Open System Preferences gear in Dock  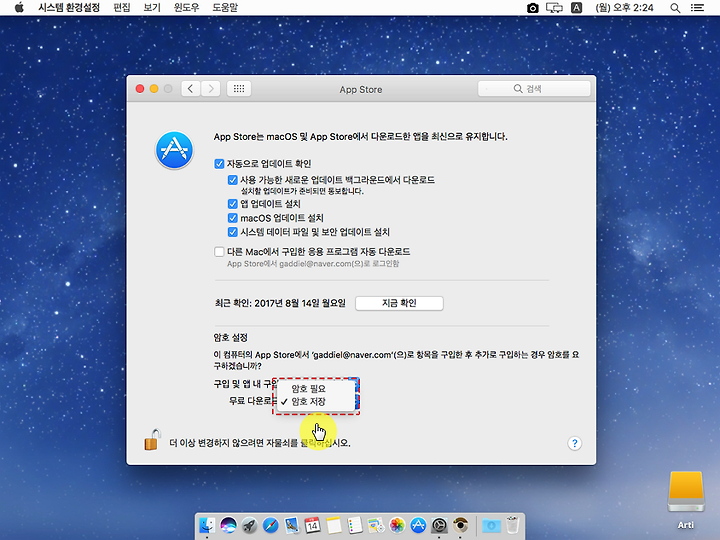(439, 525)
